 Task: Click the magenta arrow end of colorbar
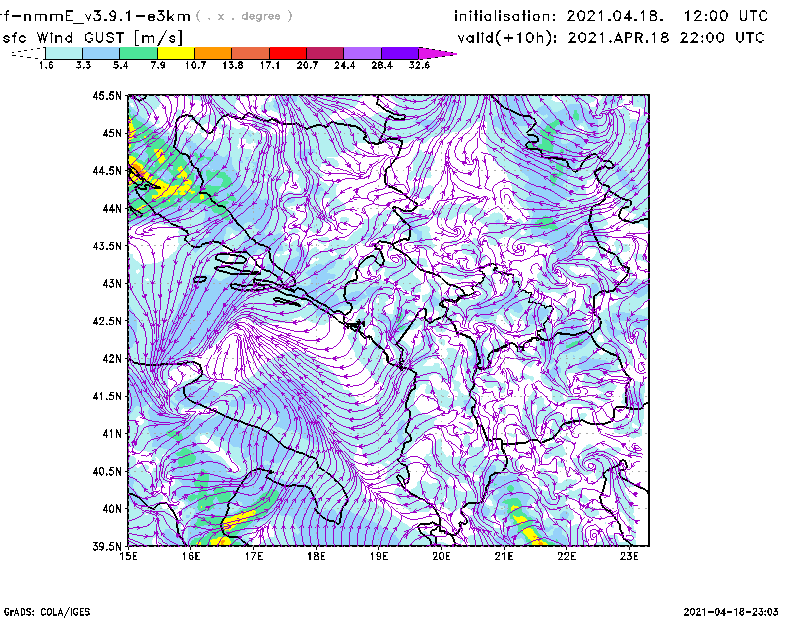coord(437,53)
